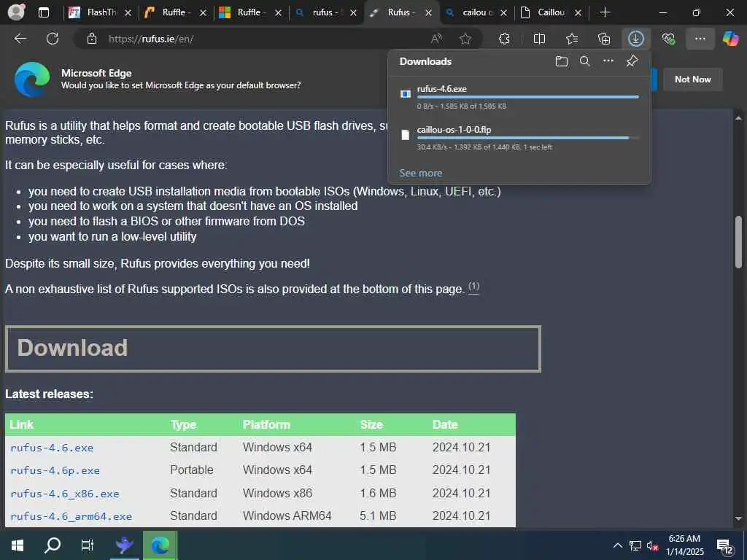Close the FlashTh tab
This screenshot has width=747, height=560.
(128, 13)
